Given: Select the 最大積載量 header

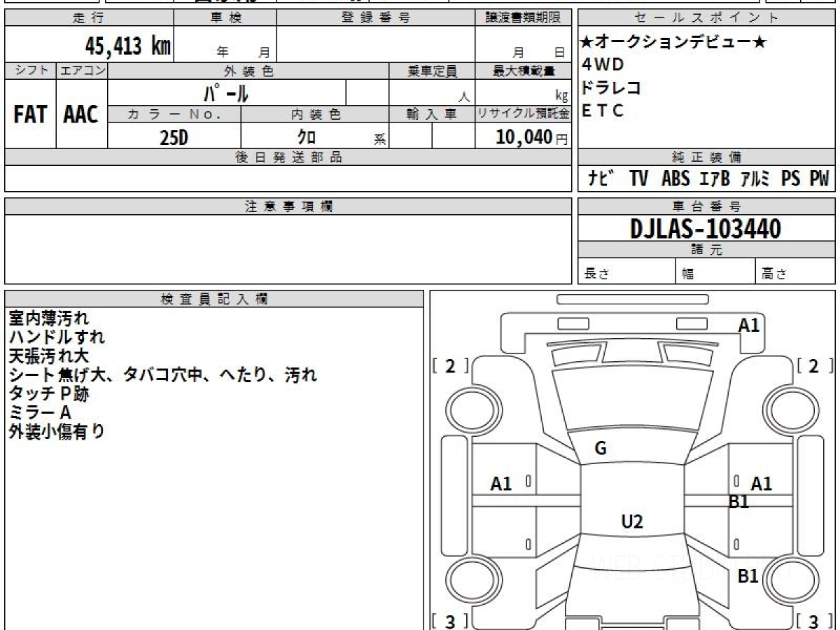Looking at the screenshot, I should [x=523, y=71].
